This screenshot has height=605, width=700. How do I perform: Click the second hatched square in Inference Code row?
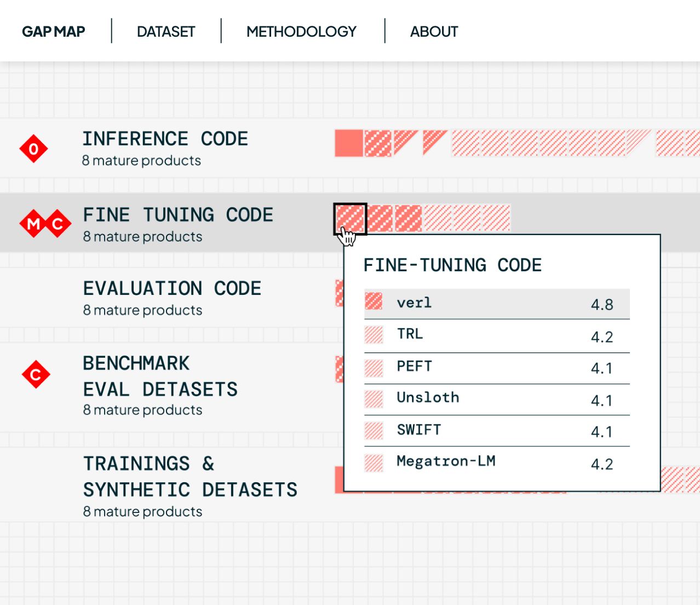click(x=378, y=144)
